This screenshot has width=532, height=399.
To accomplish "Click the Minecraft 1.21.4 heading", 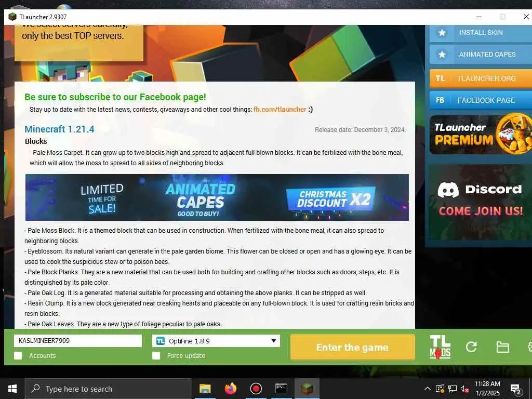I will pyautogui.click(x=59, y=129).
